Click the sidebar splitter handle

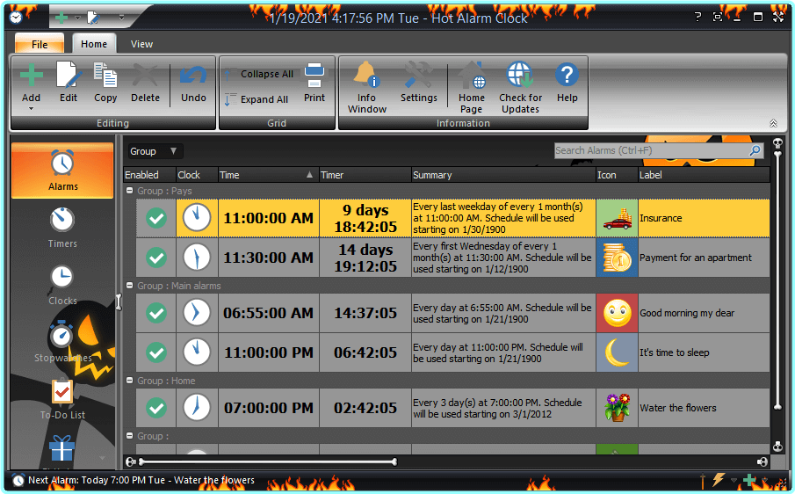coord(118,302)
